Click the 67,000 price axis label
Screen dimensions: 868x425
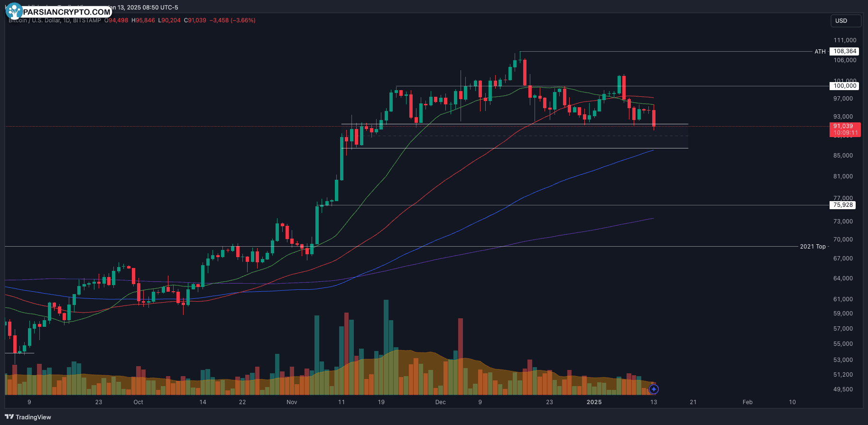tap(843, 259)
